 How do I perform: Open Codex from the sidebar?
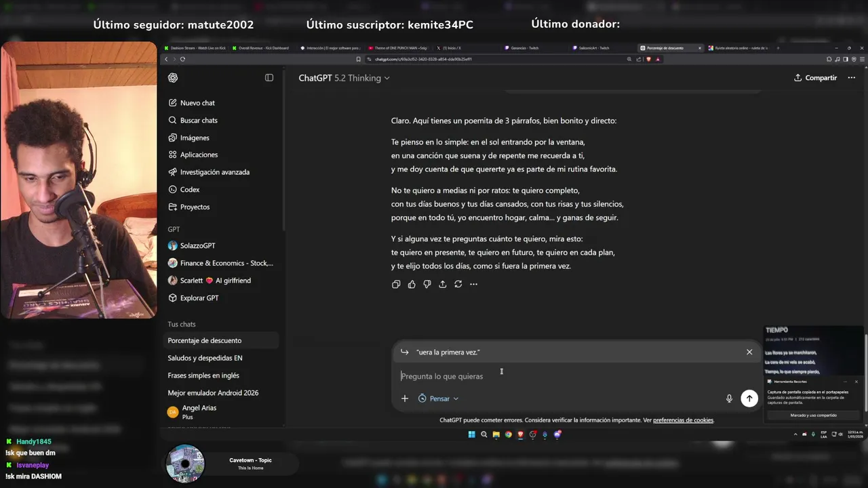pos(184,190)
